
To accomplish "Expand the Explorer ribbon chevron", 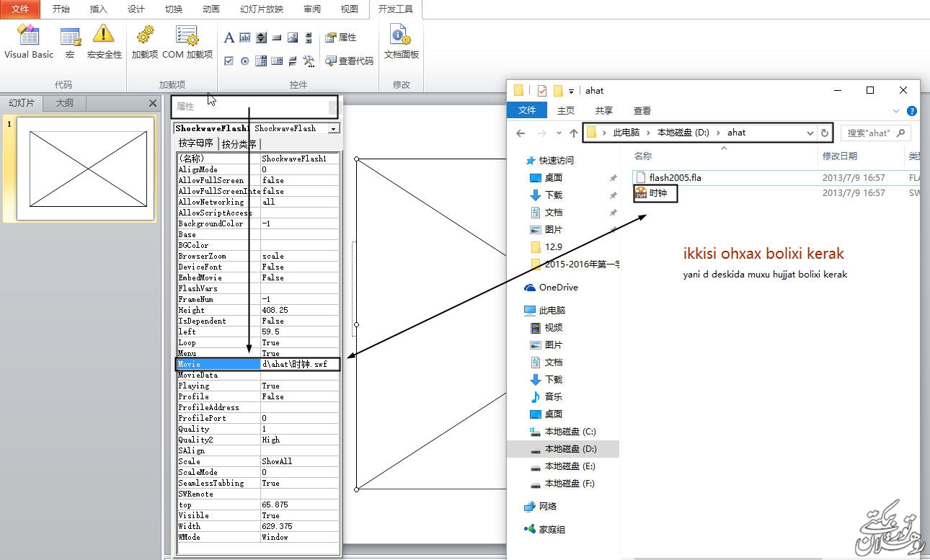I will (896, 111).
